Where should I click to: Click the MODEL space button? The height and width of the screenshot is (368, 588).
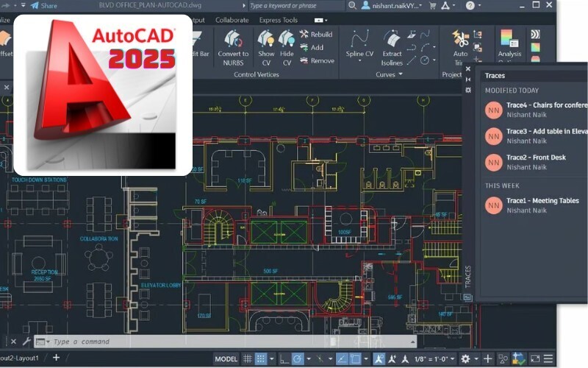(226, 358)
